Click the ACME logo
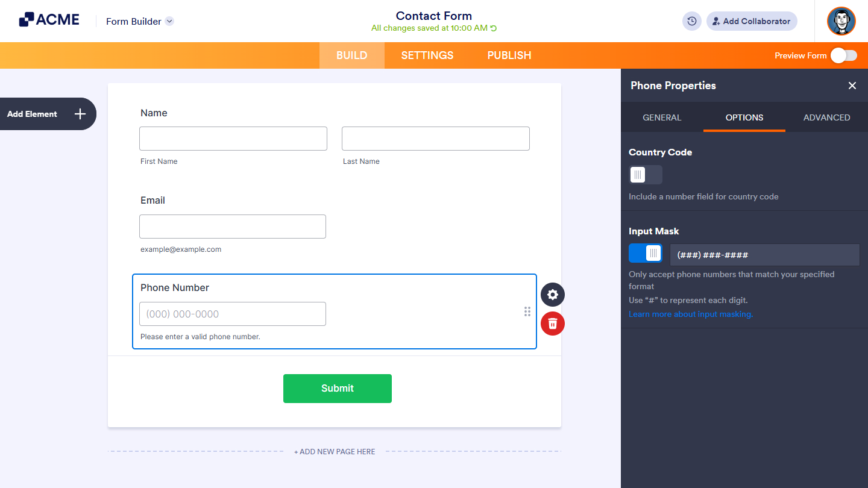The image size is (868, 488). [49, 19]
